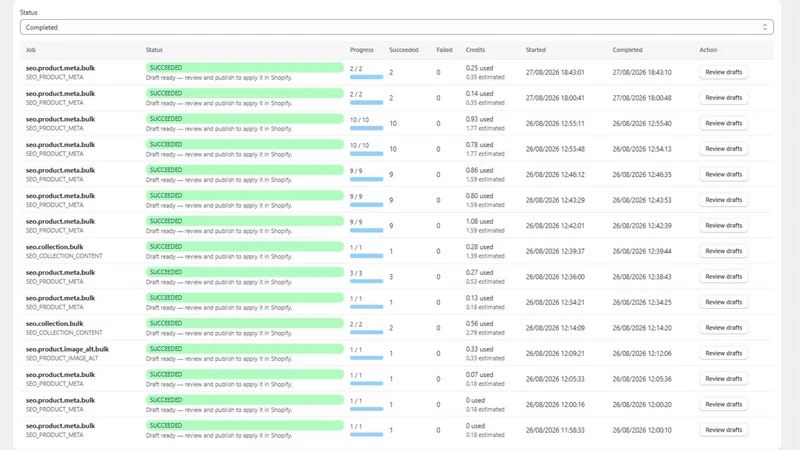Screen dimensions: 800x450
Task: Click the progress bar of the image_alt job
Action: coord(366,358)
